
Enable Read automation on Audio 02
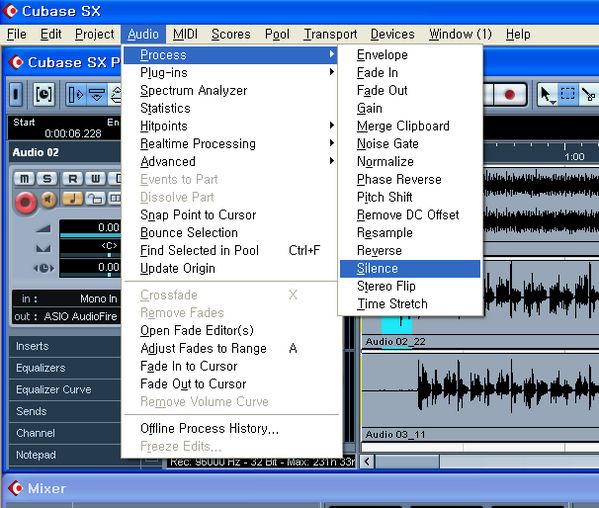click(73, 179)
